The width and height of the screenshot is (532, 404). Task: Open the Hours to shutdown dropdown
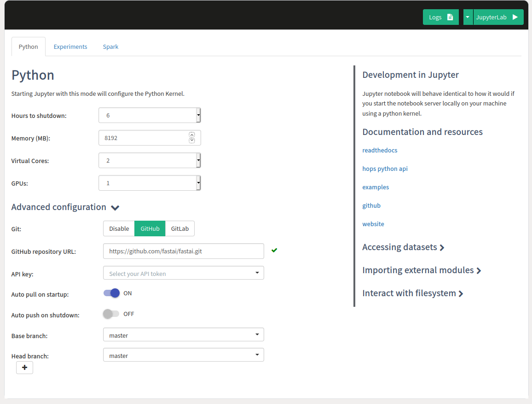150,115
